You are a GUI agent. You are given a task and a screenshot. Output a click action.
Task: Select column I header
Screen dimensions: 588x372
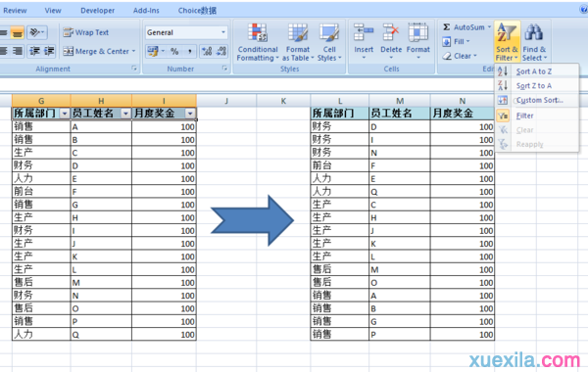point(164,101)
